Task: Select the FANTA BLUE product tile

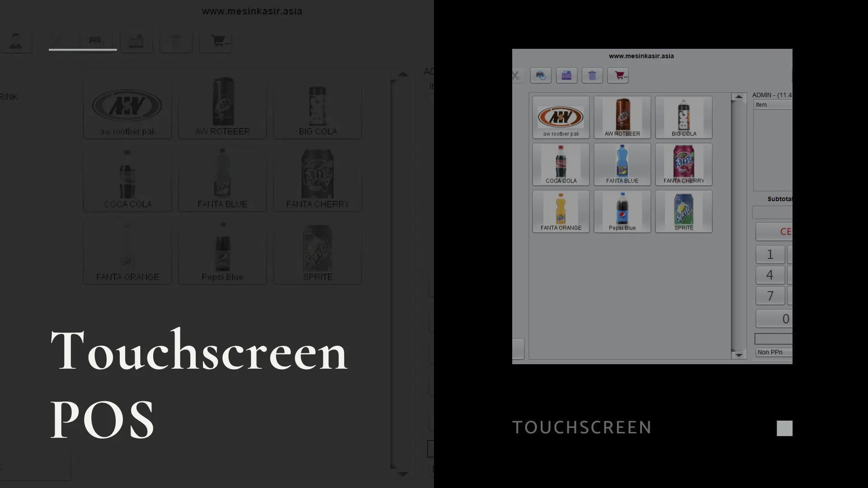Action: [622, 164]
